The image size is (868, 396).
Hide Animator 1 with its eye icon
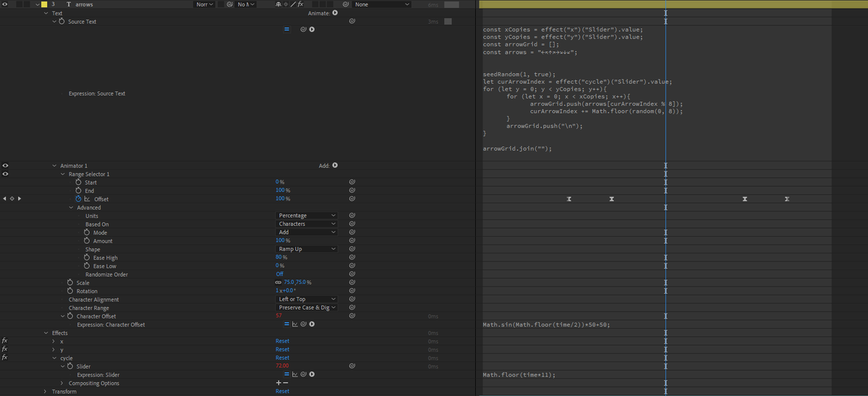pyautogui.click(x=5, y=166)
